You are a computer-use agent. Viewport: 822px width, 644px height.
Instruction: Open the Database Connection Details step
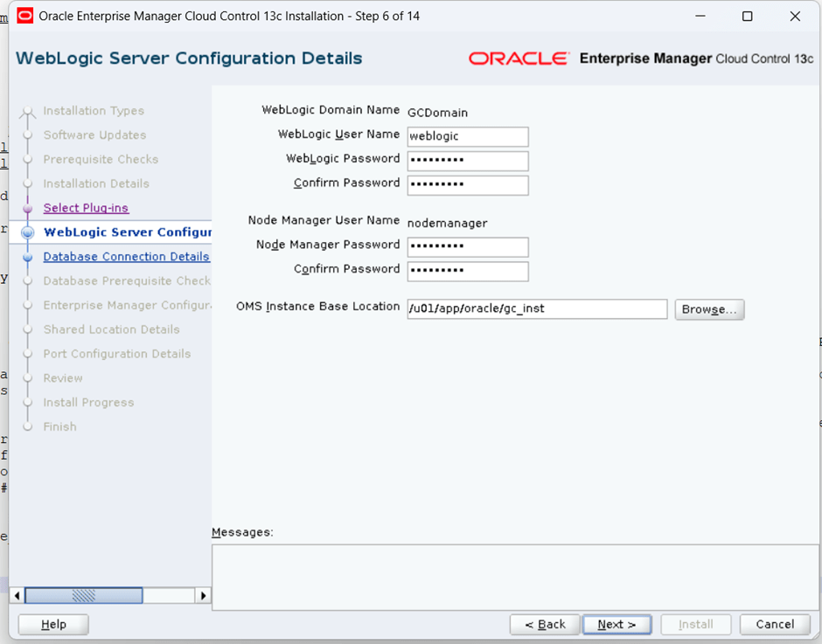(126, 257)
